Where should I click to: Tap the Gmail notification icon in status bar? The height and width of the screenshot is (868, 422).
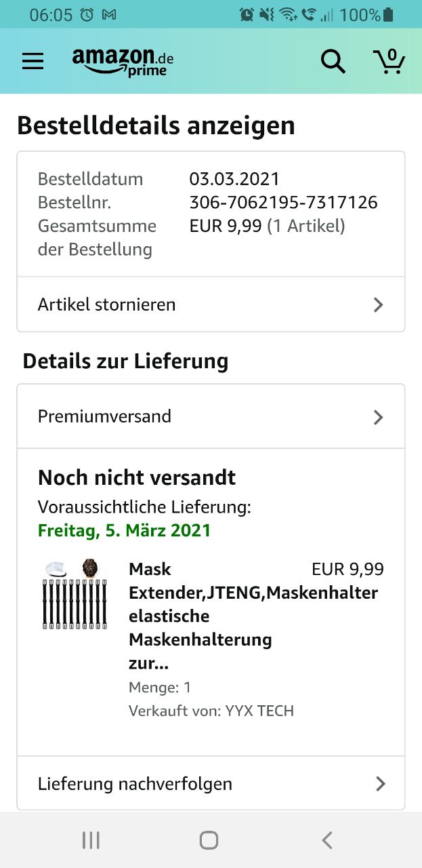click(108, 14)
